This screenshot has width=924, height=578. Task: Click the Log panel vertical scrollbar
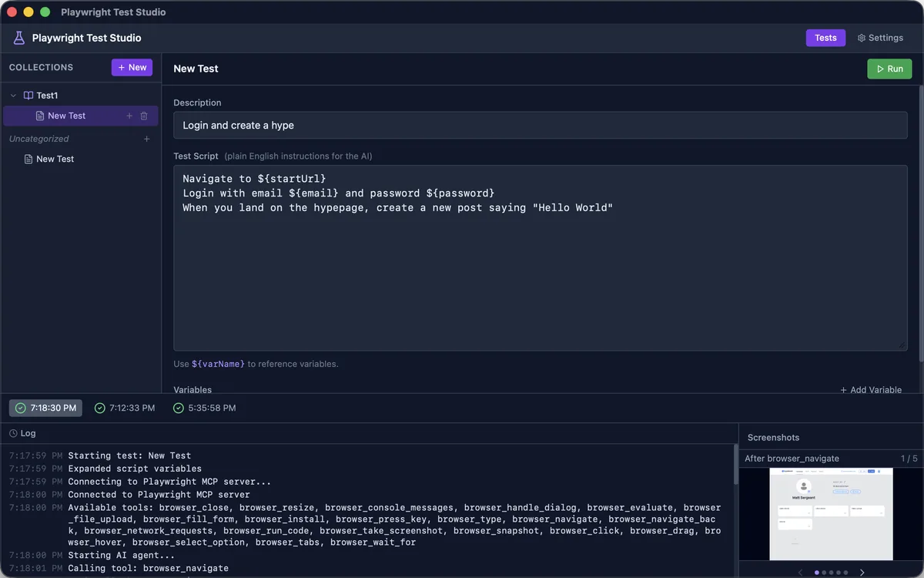(x=735, y=465)
